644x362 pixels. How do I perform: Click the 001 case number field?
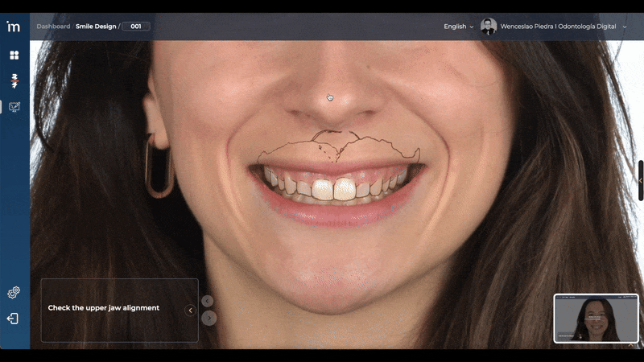pyautogui.click(x=136, y=27)
